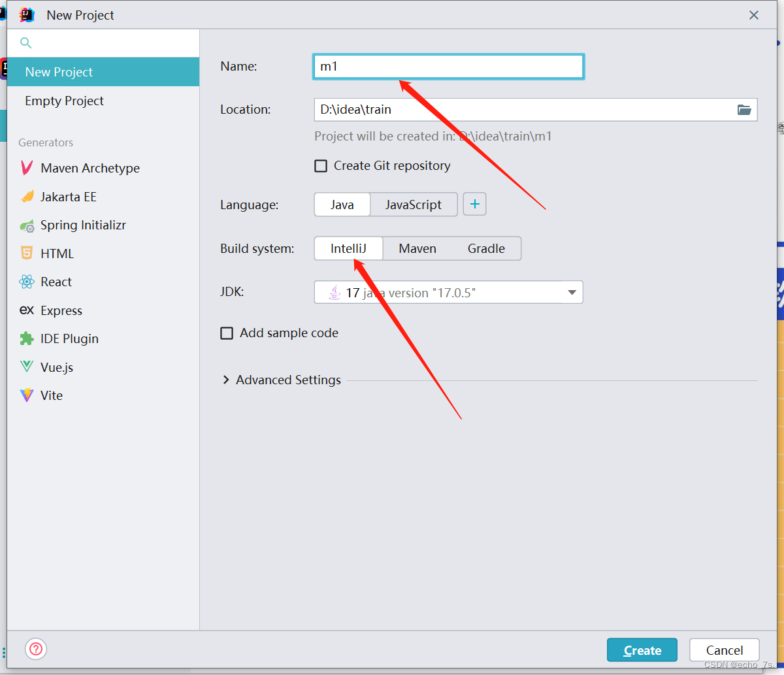This screenshot has width=784, height=675.
Task: Select Express generator entry
Action: point(103,310)
